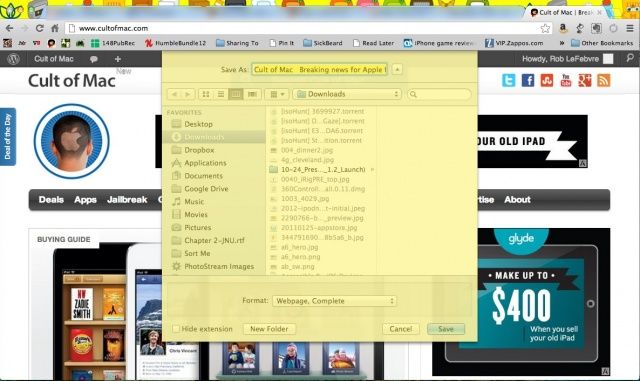Open the Other Bookmarks folder
Screen dimensions: 640x381
click(602, 43)
